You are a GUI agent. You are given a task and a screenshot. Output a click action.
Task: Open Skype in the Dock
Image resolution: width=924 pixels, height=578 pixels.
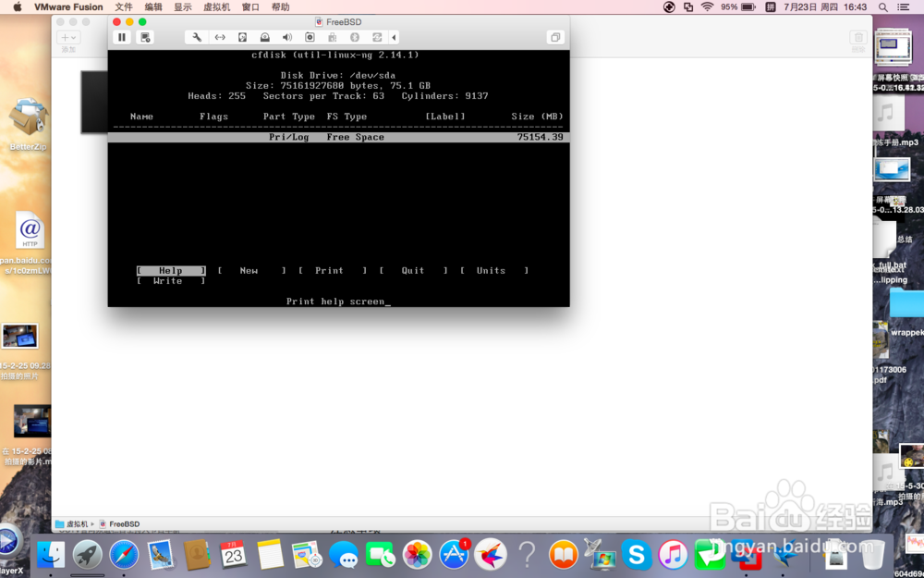click(637, 555)
